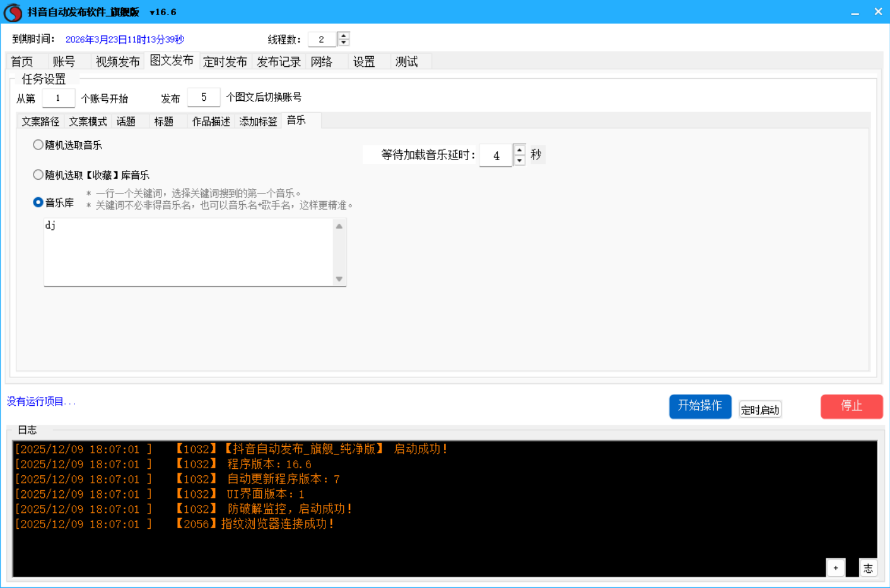
Task: Decrease thread count with down arrow
Action: [x=343, y=43]
